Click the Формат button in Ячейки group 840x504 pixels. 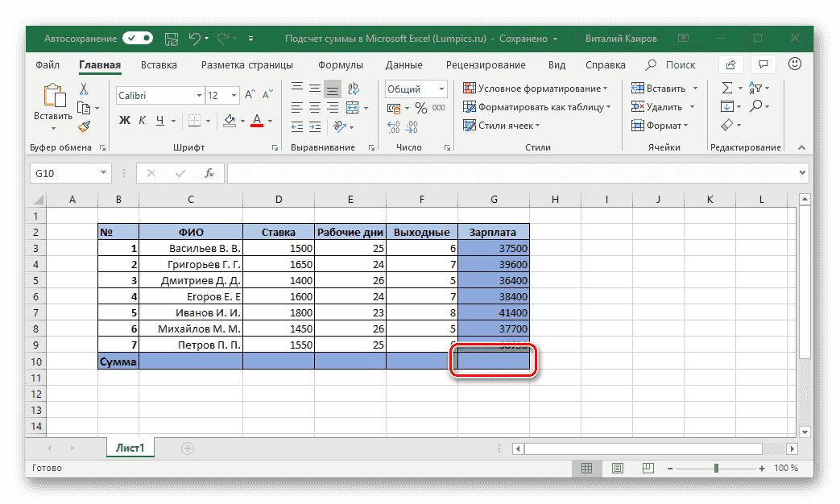click(657, 125)
